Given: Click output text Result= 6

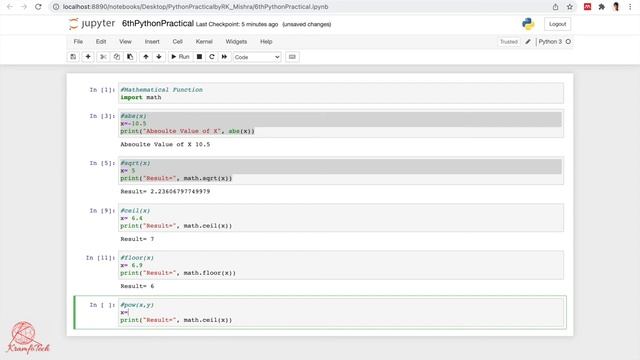Looking at the screenshot, I should coord(137,286).
